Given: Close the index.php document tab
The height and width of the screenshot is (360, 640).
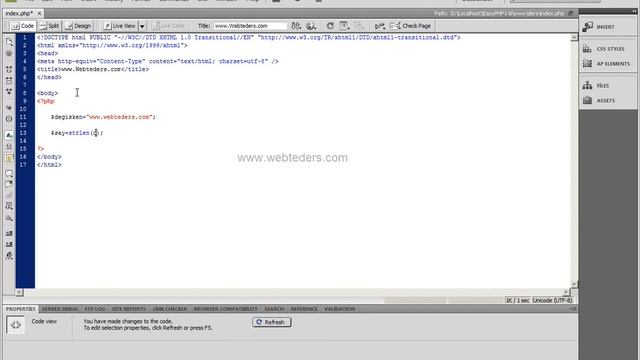Looking at the screenshot, I should pos(40,13).
